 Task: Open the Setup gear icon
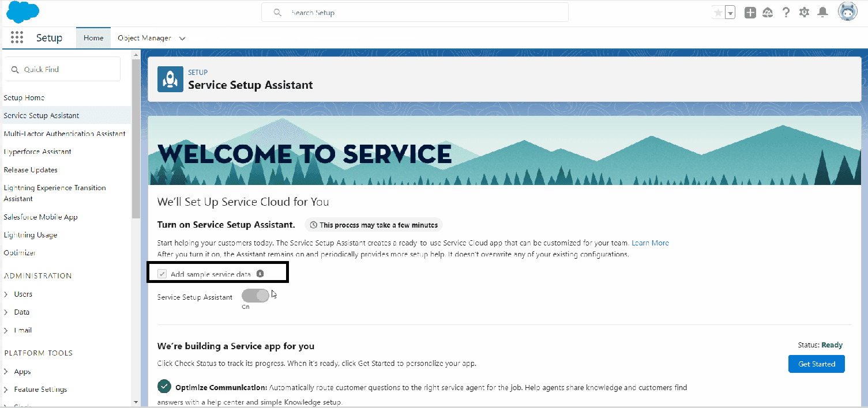[804, 12]
